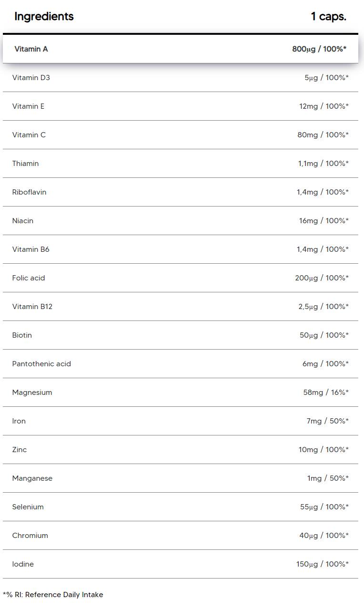Viewport: 364px width, 610px height.
Task: Click the Riboflavin ingredient name
Action: click(29, 192)
